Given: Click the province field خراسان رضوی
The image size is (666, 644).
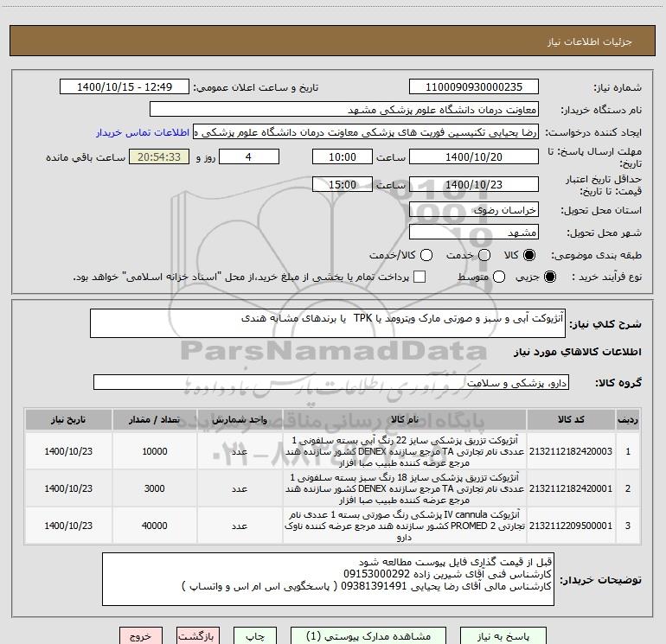Looking at the screenshot, I should tap(474, 210).
